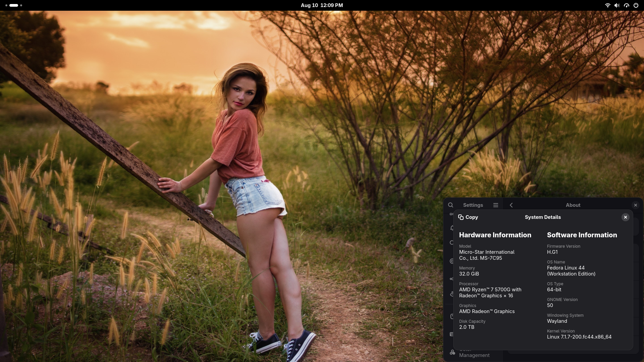Open the Wi-Fi status icon in top bar

(x=607, y=5)
